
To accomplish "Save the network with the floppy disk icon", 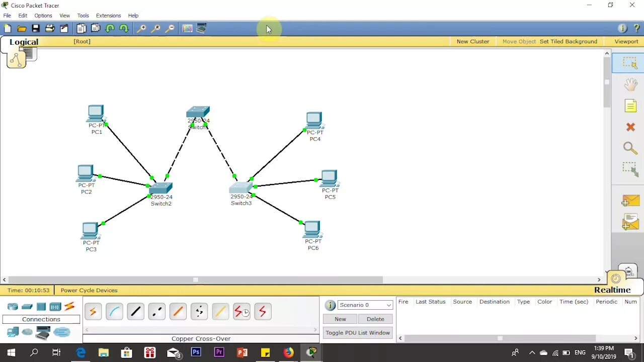I will pyautogui.click(x=36, y=29).
